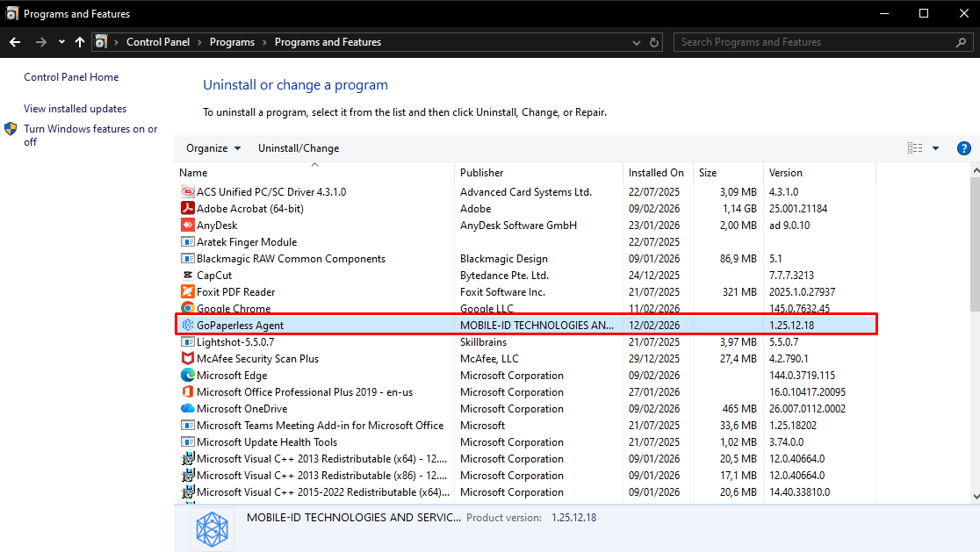Click the scroll up arrow of list
The height and width of the screenshot is (552, 980).
[975, 170]
